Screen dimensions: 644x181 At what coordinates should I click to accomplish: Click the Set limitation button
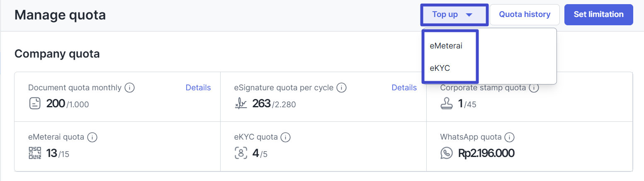598,15
